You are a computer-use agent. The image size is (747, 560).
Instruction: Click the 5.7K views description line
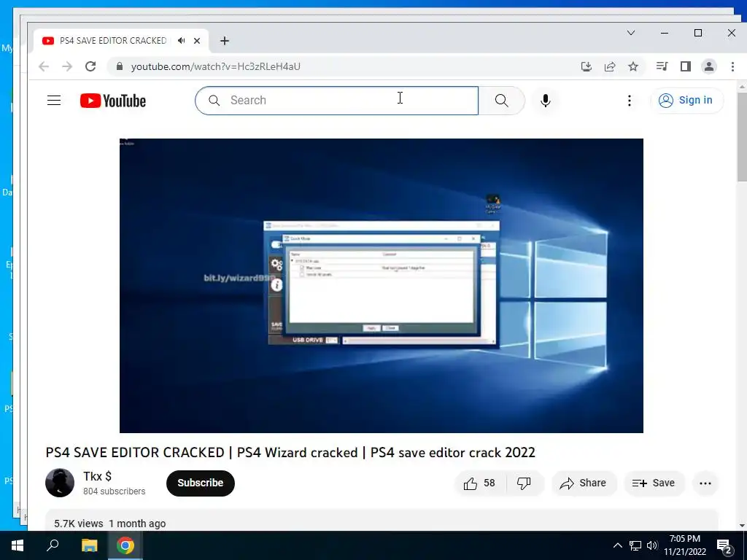[x=110, y=524]
